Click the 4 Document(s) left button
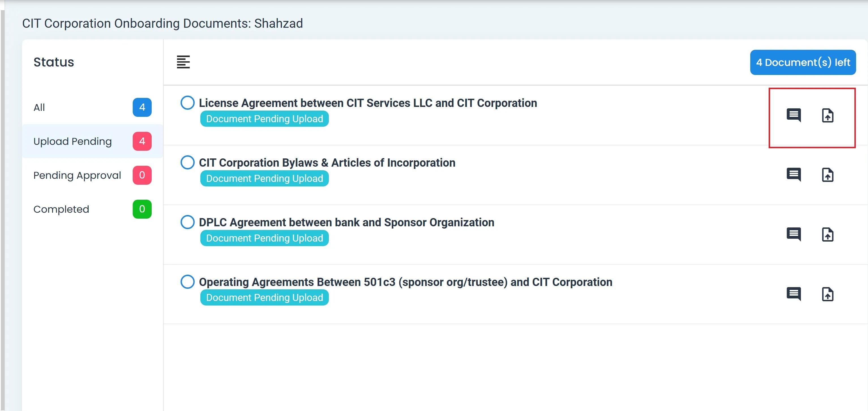The image size is (868, 411). click(803, 62)
